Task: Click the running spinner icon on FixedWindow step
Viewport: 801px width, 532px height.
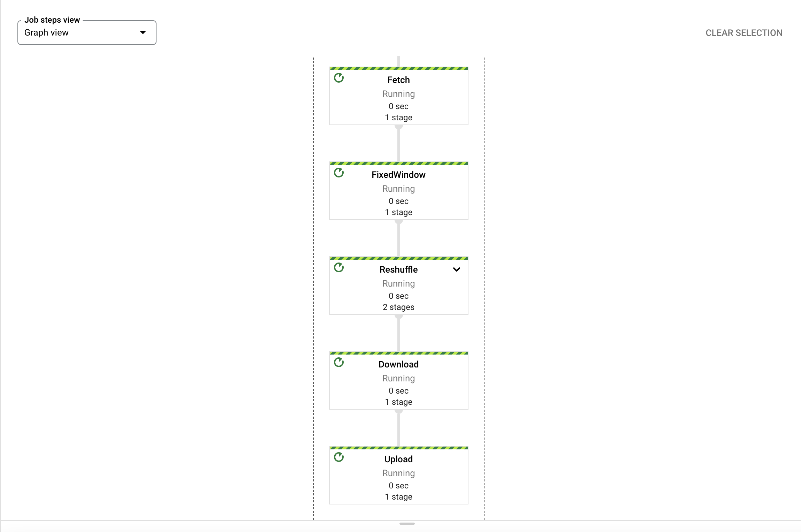Action: tap(339, 173)
